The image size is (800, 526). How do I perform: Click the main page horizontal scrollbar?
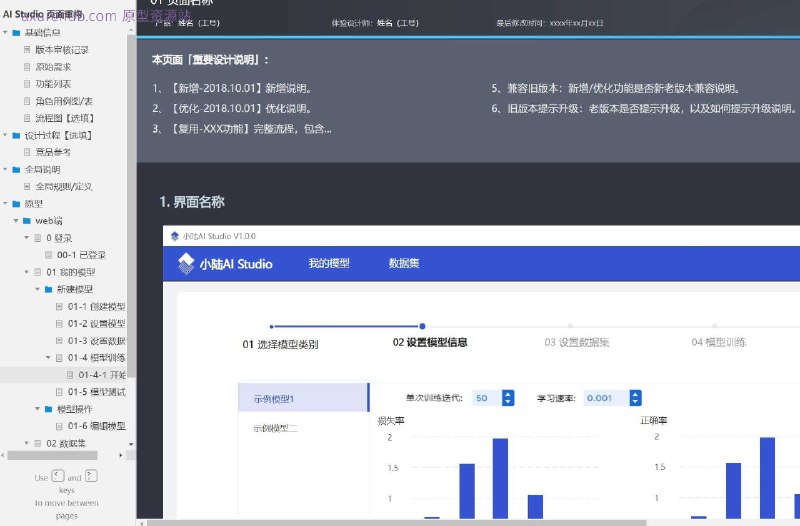tap(396, 522)
